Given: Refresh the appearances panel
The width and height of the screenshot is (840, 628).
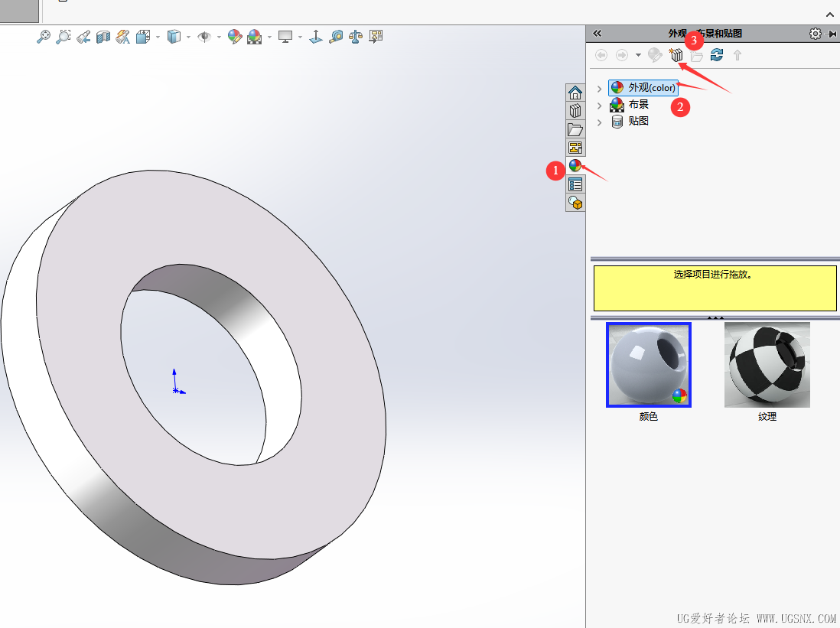Looking at the screenshot, I should [717, 55].
